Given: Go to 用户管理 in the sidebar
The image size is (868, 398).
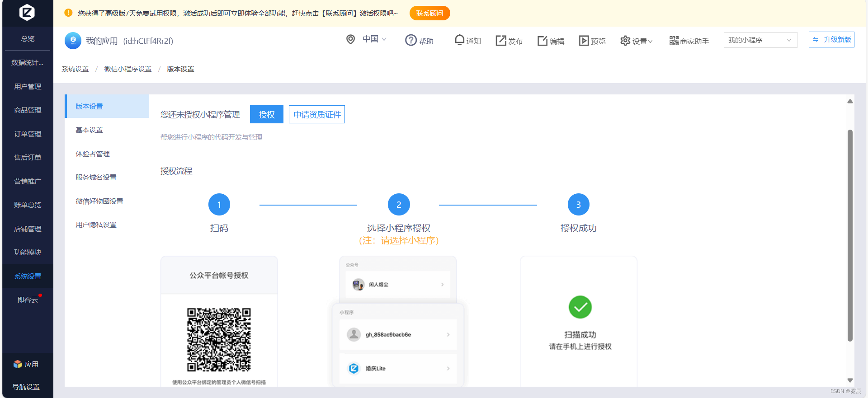Looking at the screenshot, I should (x=28, y=86).
